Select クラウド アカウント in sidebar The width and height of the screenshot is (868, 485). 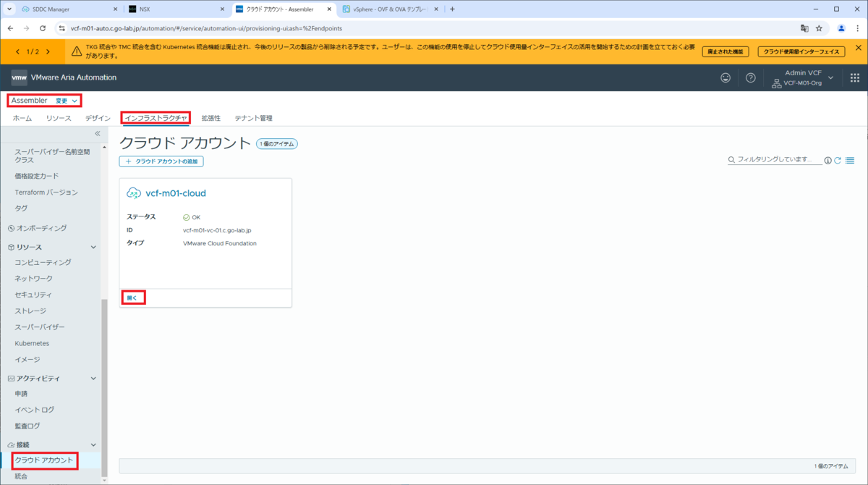[x=44, y=460]
